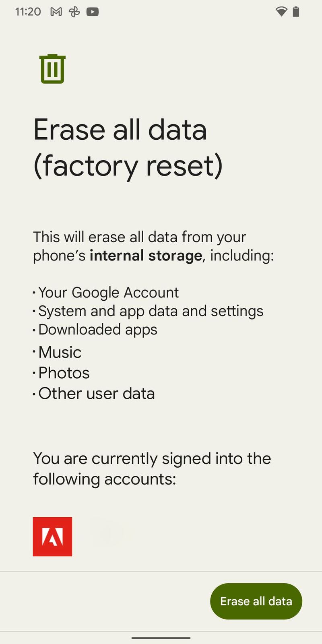Tap the YouTube notification icon
Viewport: 322px width, 644px height.
coord(93,12)
